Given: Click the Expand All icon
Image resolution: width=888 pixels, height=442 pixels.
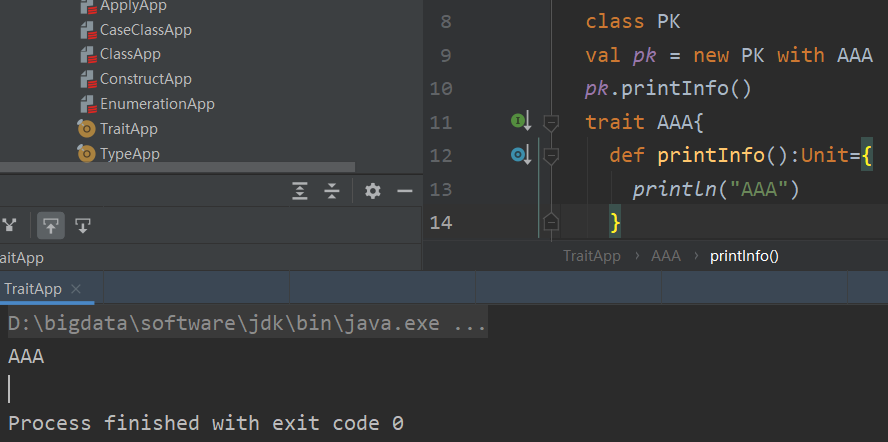Looking at the screenshot, I should pos(300,192).
